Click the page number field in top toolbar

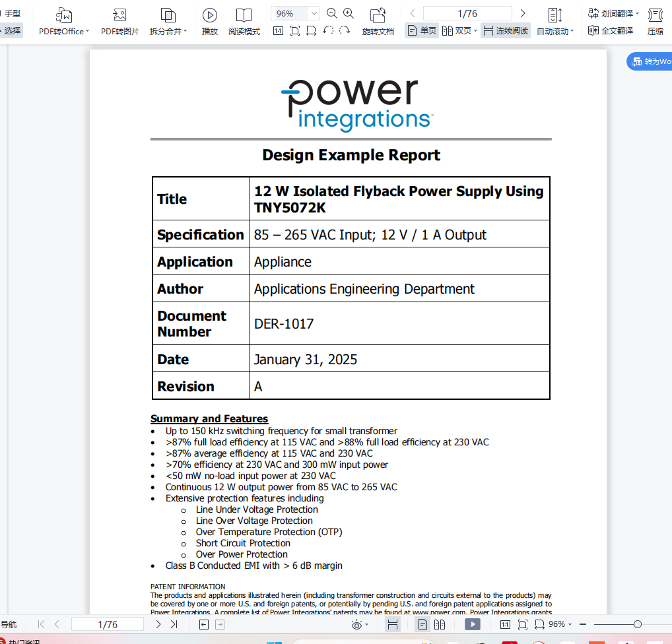467,13
